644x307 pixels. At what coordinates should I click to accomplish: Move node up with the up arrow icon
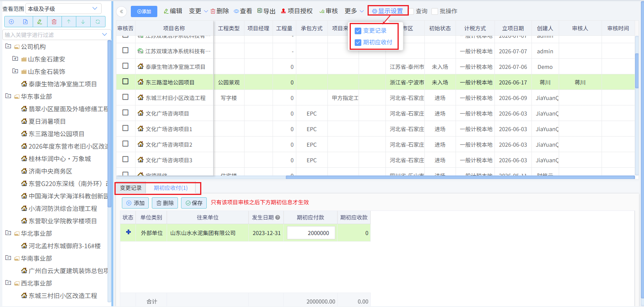tap(69, 22)
